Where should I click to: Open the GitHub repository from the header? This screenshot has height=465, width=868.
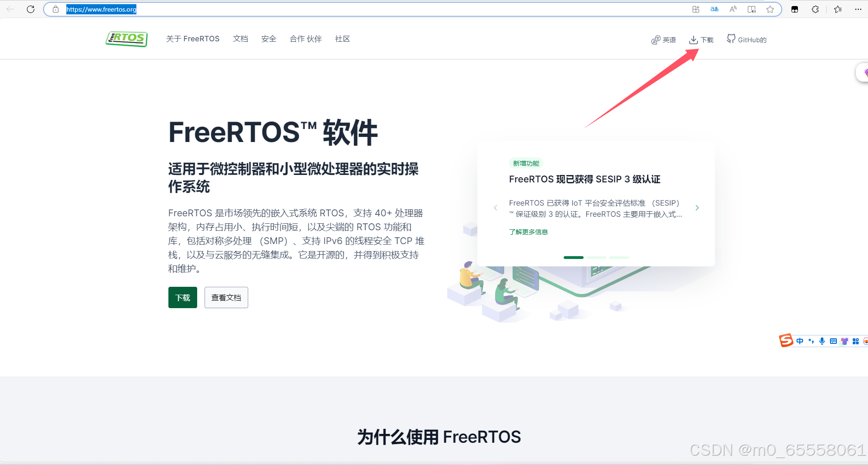746,39
